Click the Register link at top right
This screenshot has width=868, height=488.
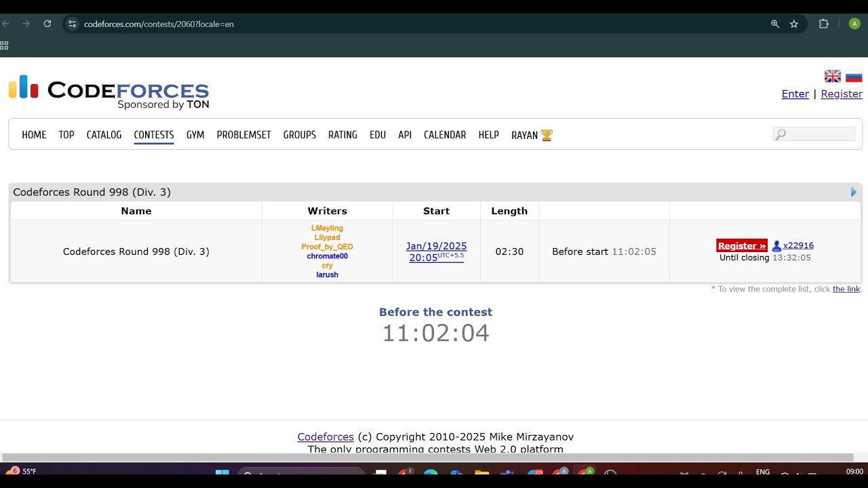coord(842,94)
